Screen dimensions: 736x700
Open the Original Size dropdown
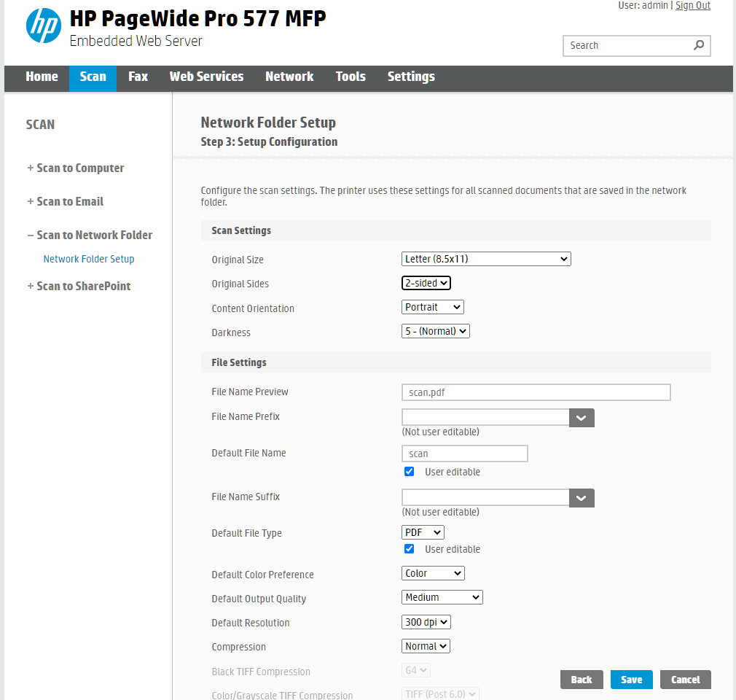485,258
